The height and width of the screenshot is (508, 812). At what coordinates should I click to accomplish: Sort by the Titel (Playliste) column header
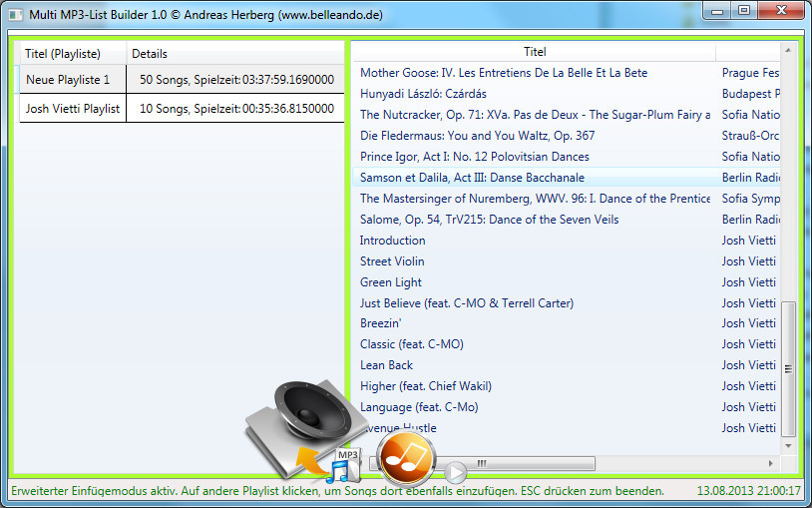coord(73,53)
